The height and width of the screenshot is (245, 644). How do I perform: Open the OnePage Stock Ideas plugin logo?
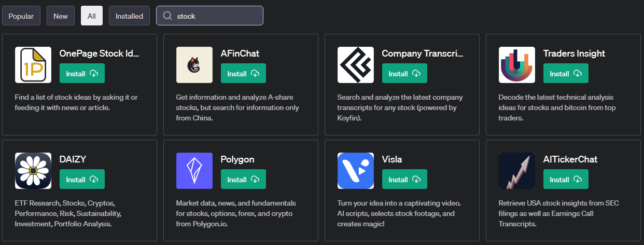[x=33, y=65]
